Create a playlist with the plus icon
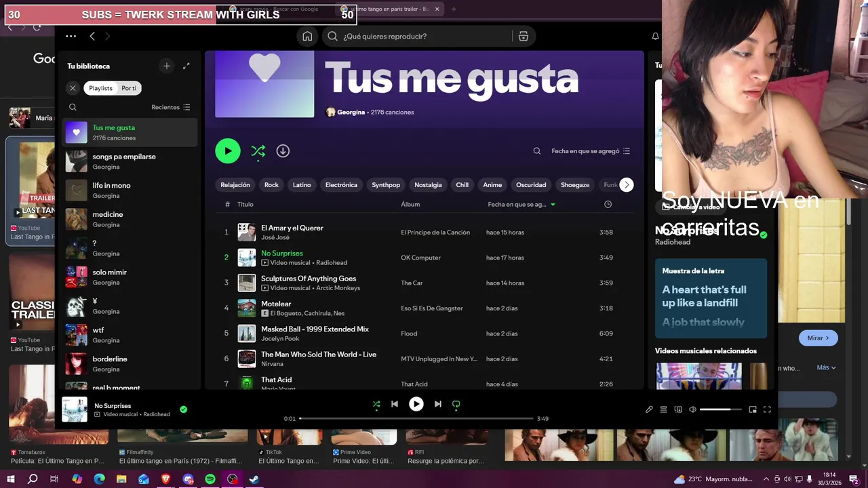The image size is (868, 488). tap(167, 66)
